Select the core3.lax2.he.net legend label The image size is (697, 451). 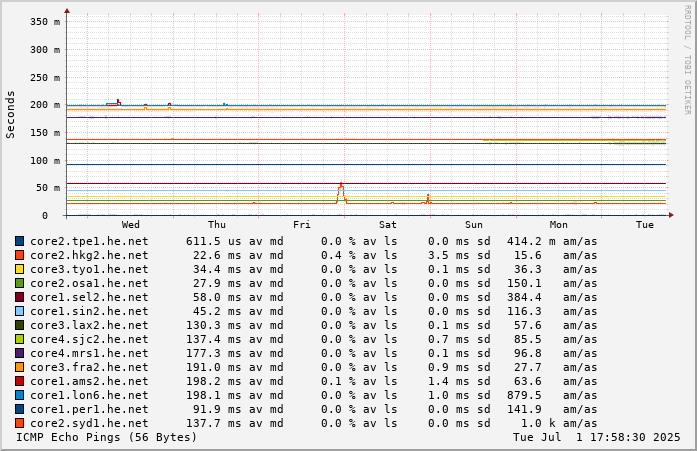(89, 325)
